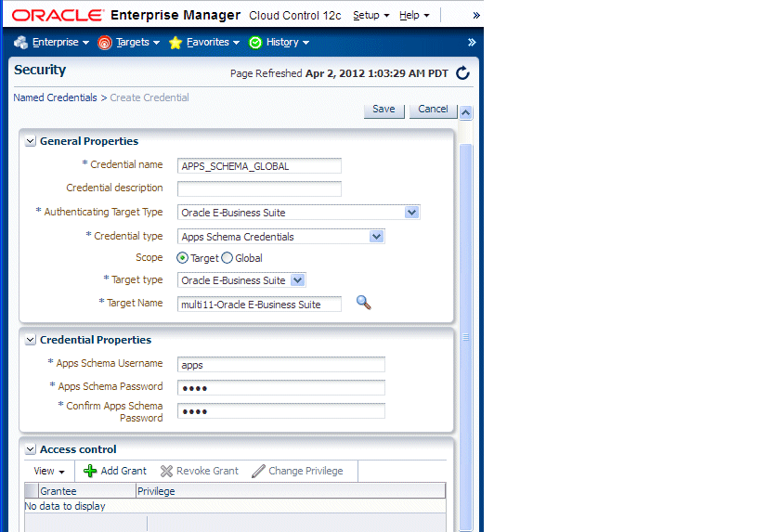780x532 pixels.
Task: Click the Grantee column header
Action: click(87, 491)
